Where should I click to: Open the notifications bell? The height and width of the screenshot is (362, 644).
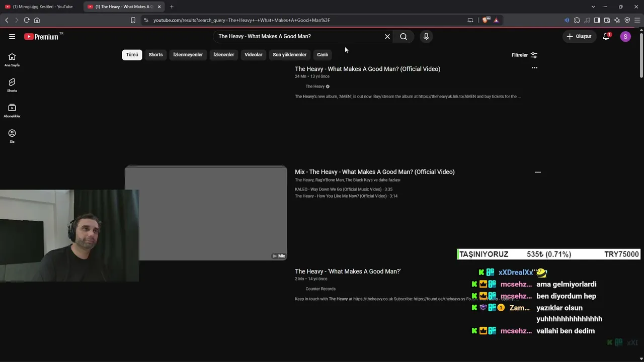606,37
